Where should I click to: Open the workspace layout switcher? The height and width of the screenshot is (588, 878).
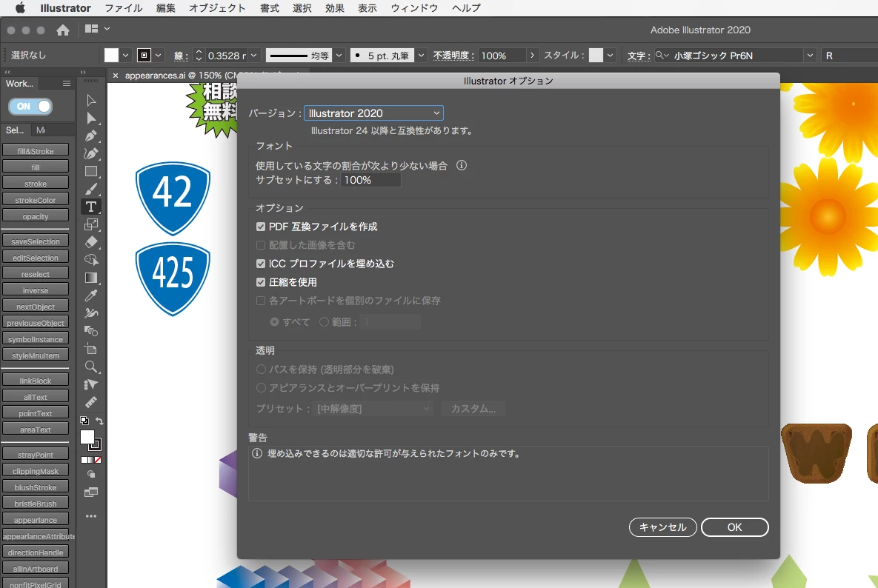97,29
